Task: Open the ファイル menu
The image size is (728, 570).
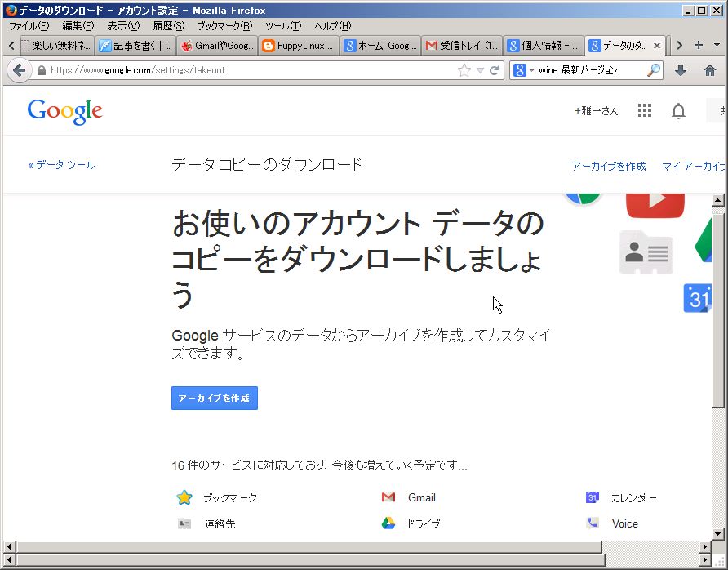Action: pyautogui.click(x=29, y=26)
